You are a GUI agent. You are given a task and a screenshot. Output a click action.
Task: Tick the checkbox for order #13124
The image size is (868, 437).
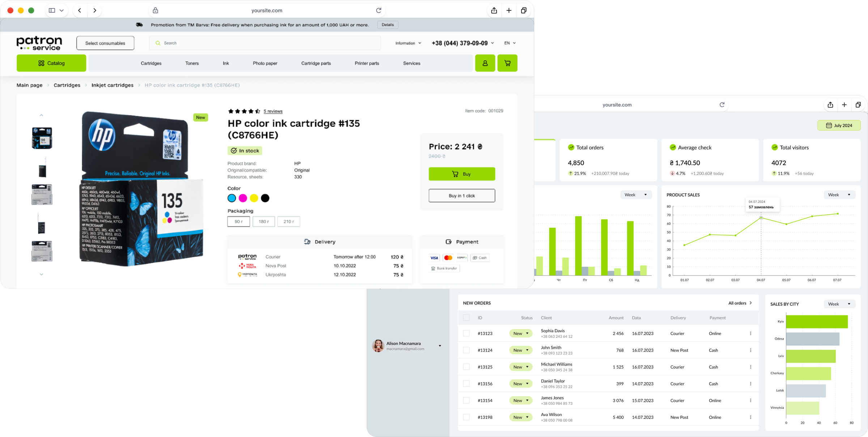point(466,350)
